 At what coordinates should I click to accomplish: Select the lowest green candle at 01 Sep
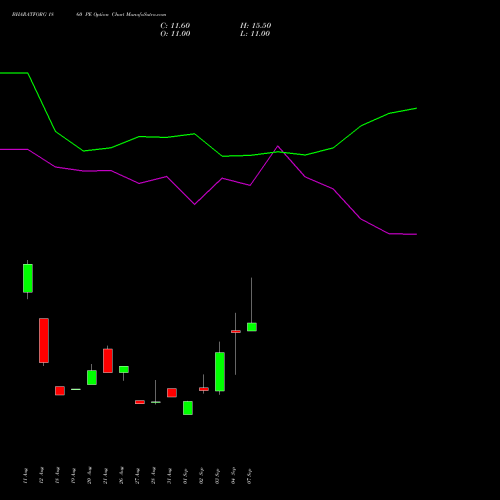tap(188, 408)
